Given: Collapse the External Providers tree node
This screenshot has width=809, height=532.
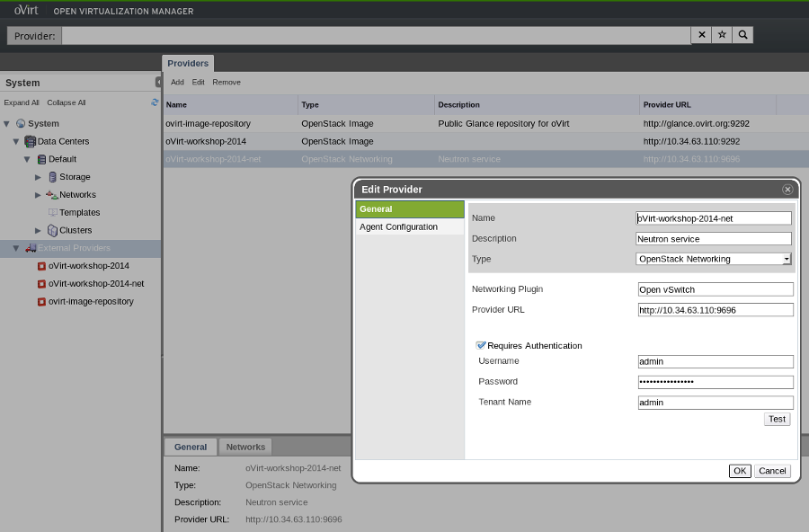Looking at the screenshot, I should [16, 248].
